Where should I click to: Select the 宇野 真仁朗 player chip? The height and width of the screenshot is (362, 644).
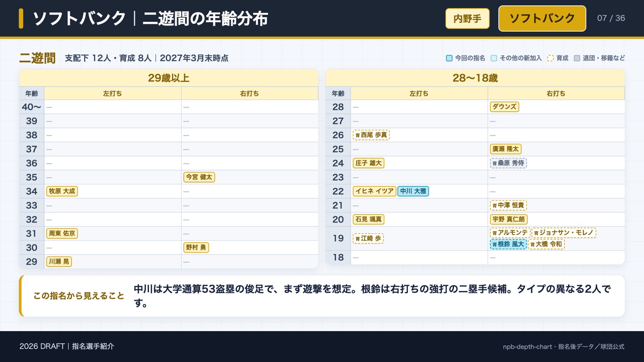[508, 219]
